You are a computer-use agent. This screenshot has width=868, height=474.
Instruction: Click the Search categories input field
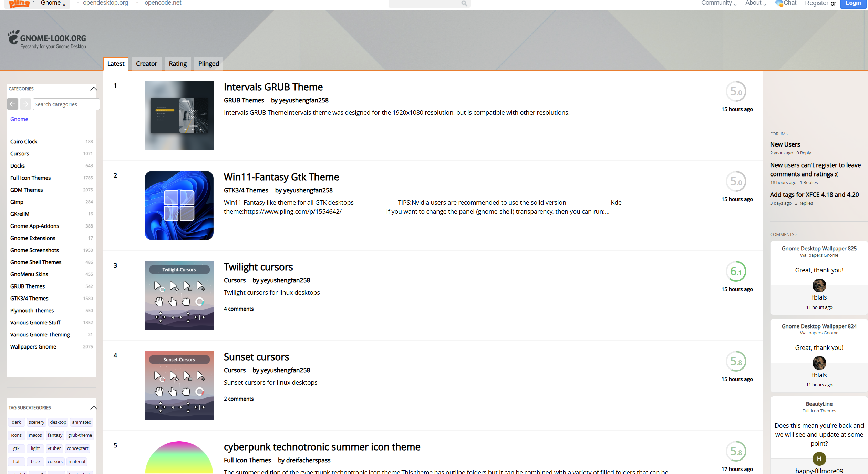(66, 104)
